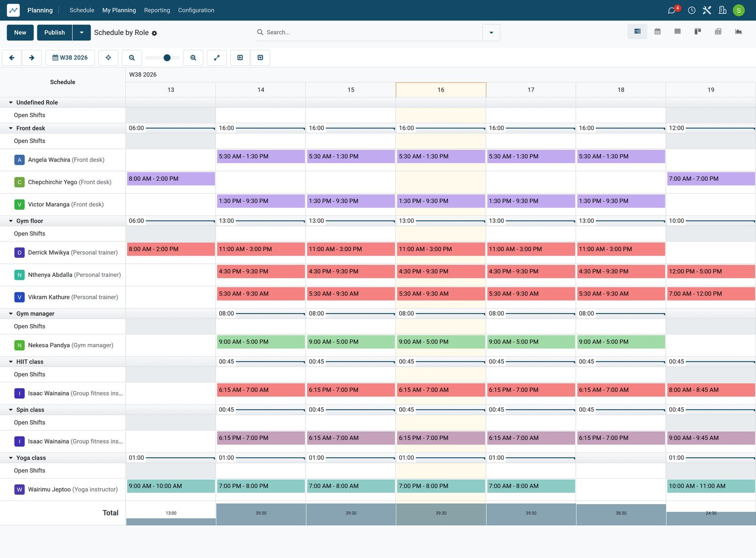Click the expand rows icon button
Viewport: 756px width, 558px height.
240,58
